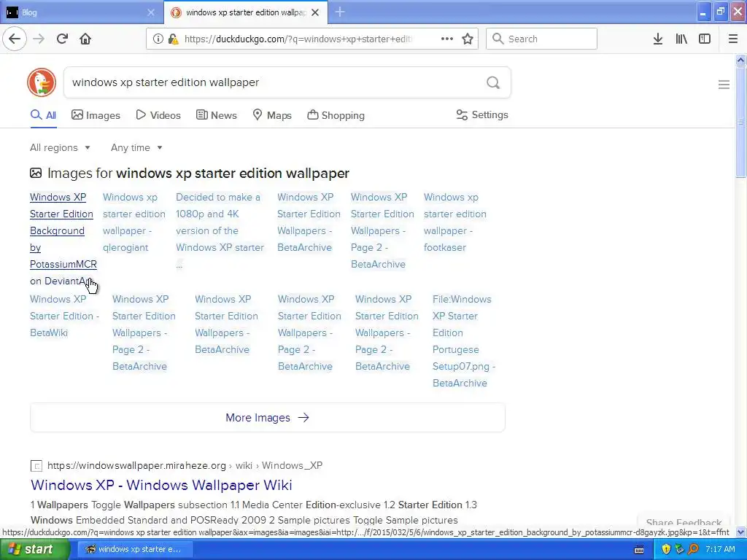Close the Blog tab
The height and width of the screenshot is (560, 747).
[x=151, y=12]
